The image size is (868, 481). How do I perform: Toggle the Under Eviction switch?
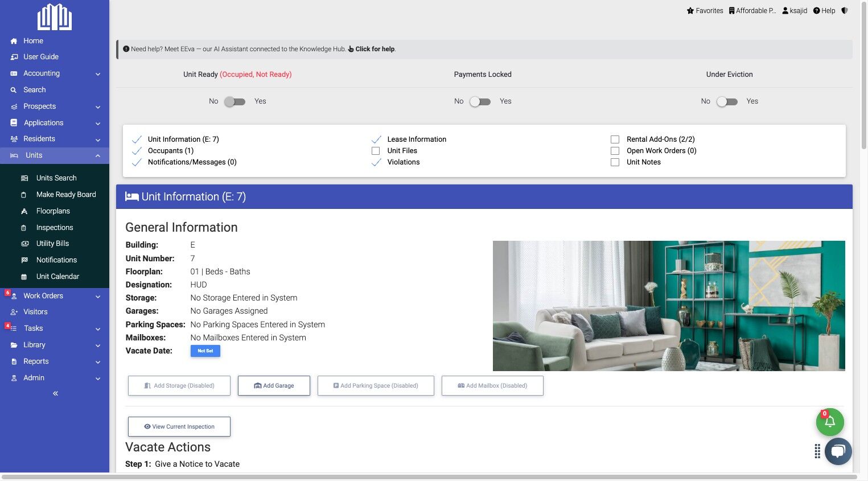[x=727, y=101]
